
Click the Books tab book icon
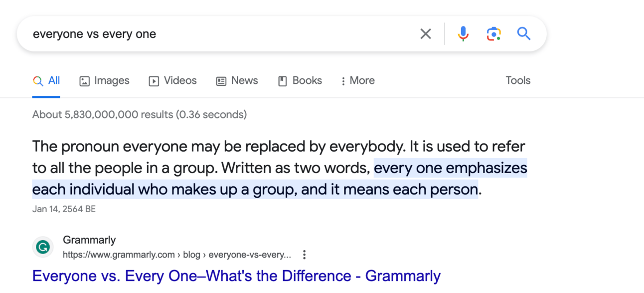(283, 81)
